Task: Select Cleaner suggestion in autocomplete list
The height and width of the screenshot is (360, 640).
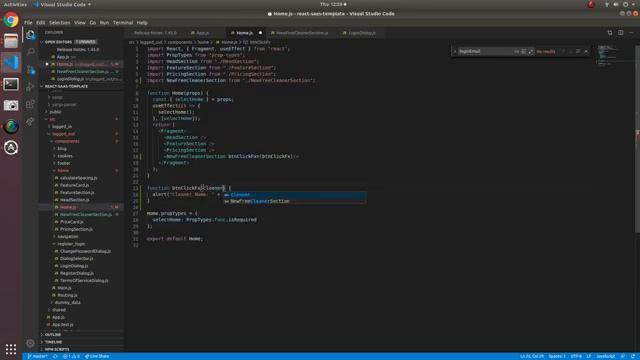Action: [x=294, y=195]
